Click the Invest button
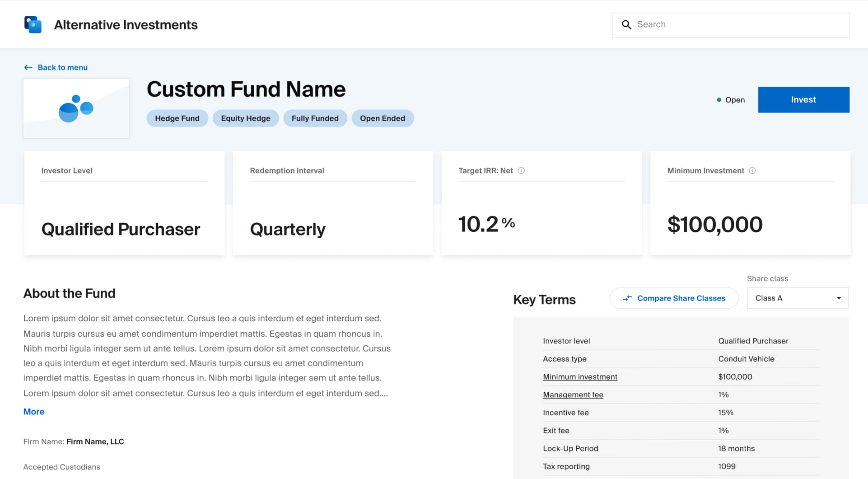The width and height of the screenshot is (868, 479). tap(803, 99)
